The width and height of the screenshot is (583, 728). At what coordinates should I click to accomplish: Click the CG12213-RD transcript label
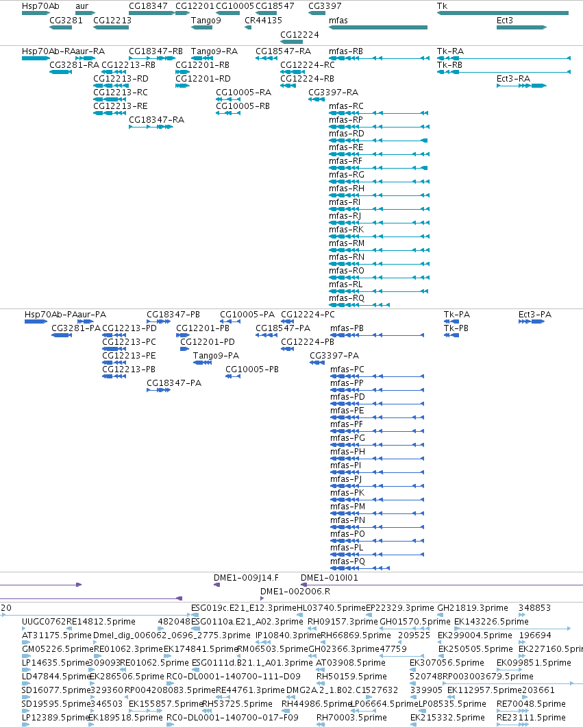pos(121,79)
